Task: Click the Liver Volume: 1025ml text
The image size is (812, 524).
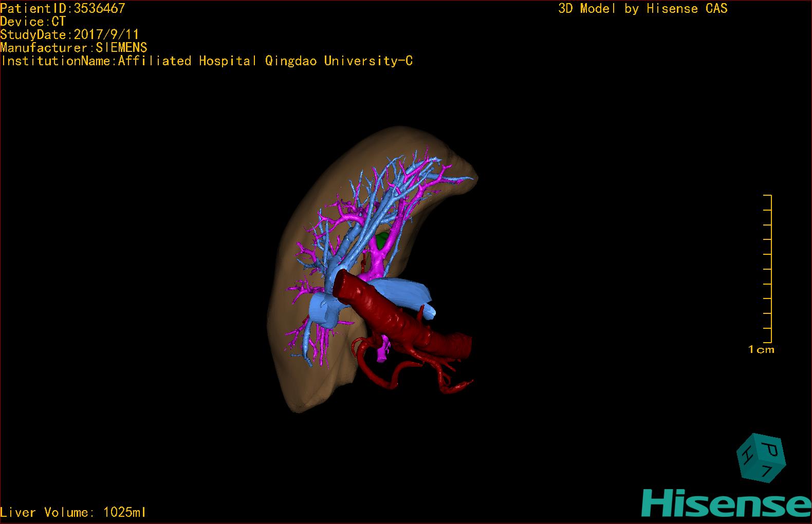Action: (x=73, y=512)
